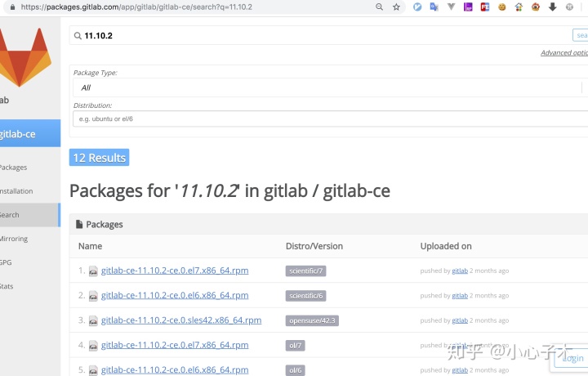
Task: Open the Package Type dropdown set to All
Action: tap(330, 87)
